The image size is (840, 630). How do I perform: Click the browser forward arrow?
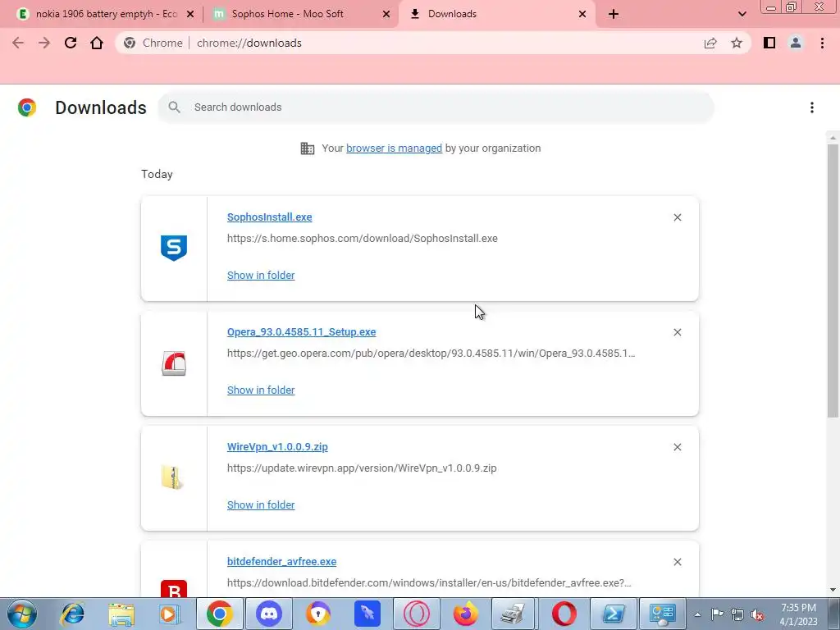click(44, 43)
